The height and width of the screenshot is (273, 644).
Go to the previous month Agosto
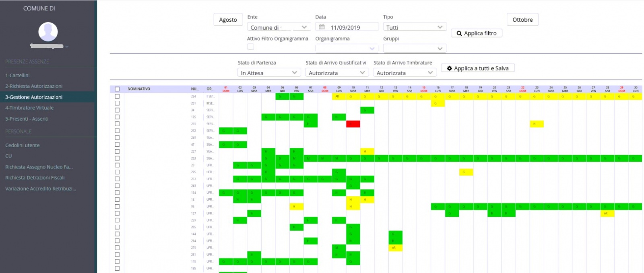pos(228,20)
